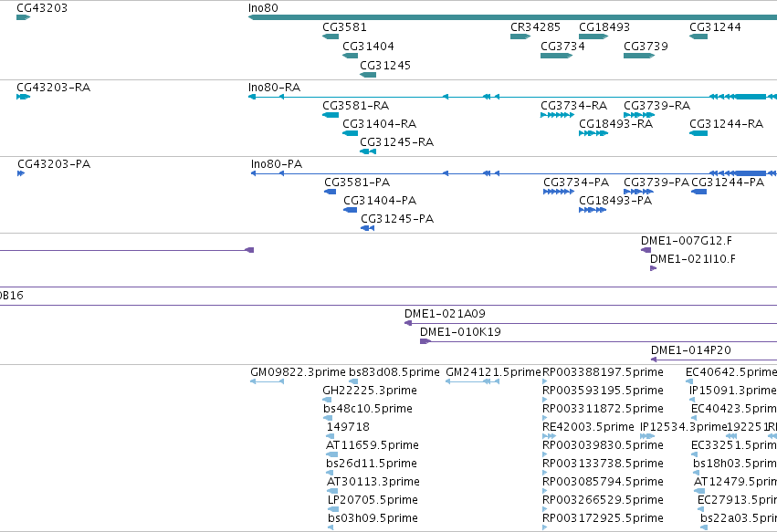Click the GH22225.3prime EST label
Image resolution: width=777 pixels, height=532 pixels.
tap(370, 391)
